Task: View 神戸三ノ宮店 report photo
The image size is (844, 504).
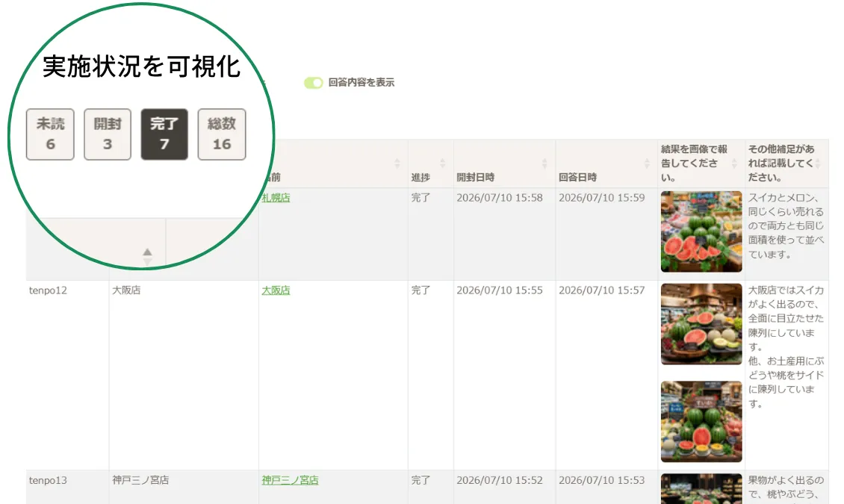Action: point(701,489)
